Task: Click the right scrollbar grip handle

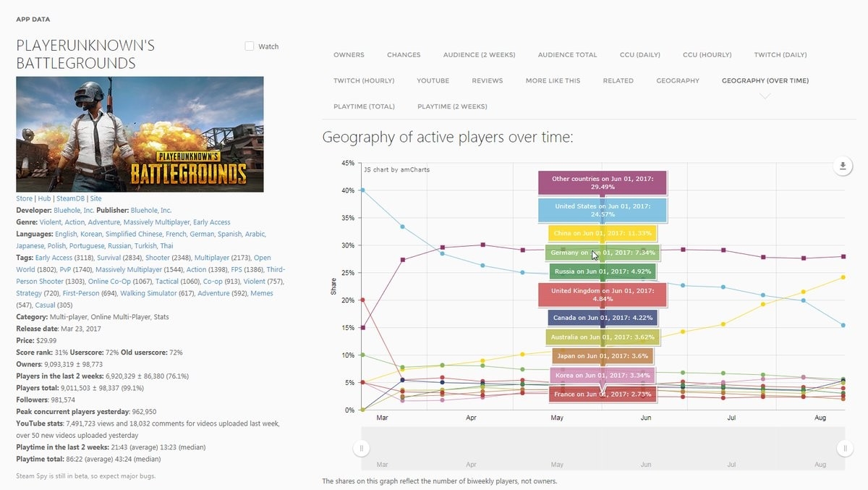Action: (x=844, y=449)
